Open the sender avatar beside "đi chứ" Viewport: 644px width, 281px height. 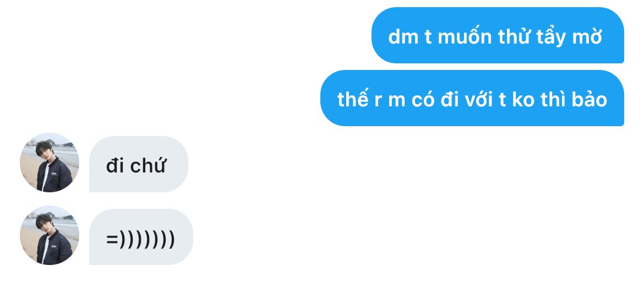pos(50,163)
